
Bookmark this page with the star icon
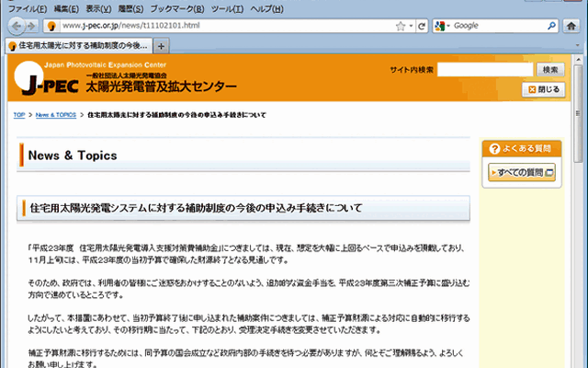(401, 26)
